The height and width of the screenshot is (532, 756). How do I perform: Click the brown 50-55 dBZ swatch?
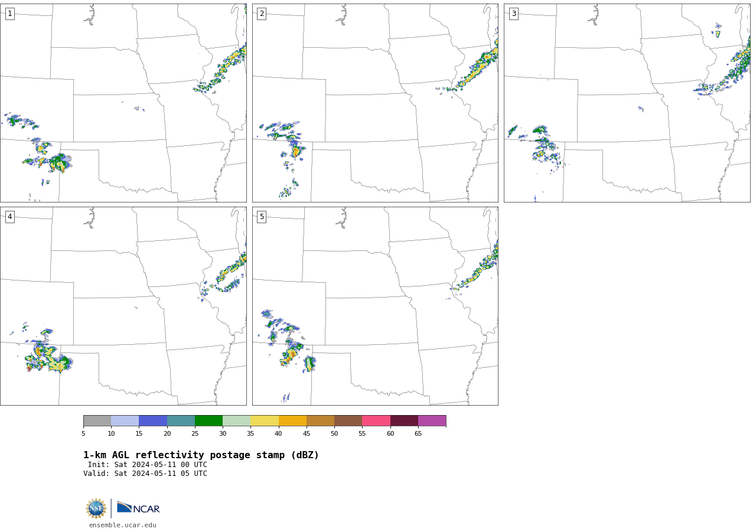pyautogui.click(x=348, y=421)
